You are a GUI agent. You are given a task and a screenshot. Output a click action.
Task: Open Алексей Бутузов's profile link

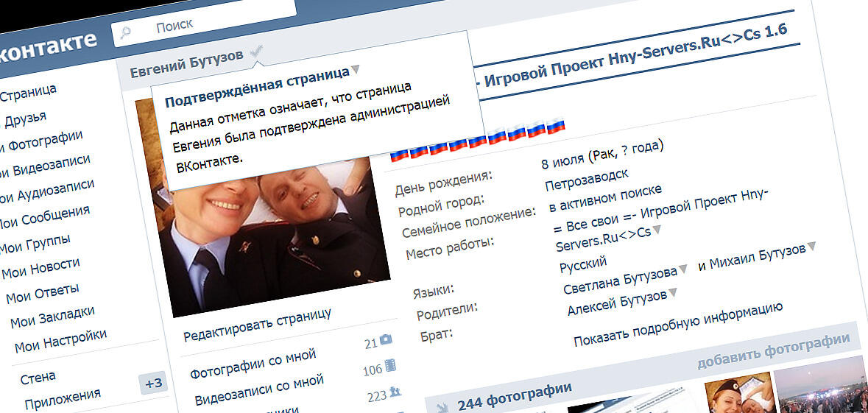[617, 303]
